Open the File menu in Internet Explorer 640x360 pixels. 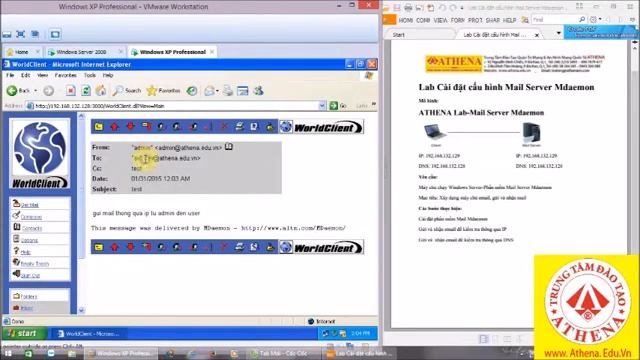(10, 76)
